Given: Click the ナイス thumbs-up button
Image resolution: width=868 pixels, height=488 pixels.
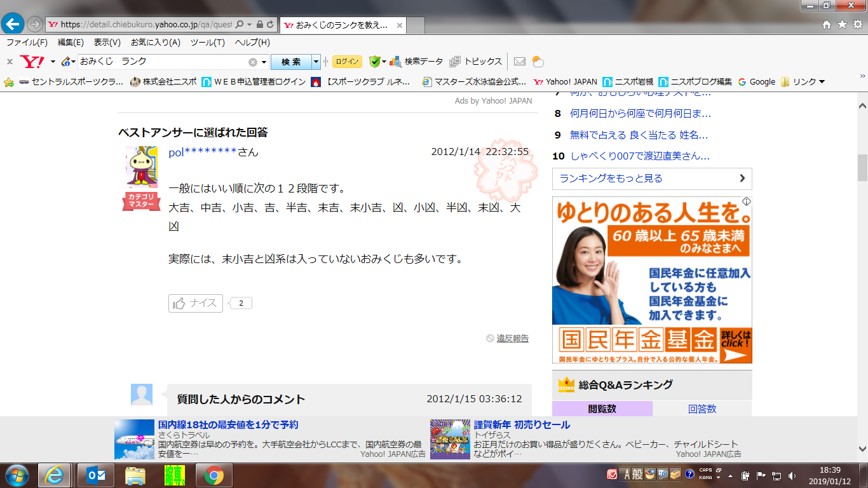Looking at the screenshot, I should point(196,303).
